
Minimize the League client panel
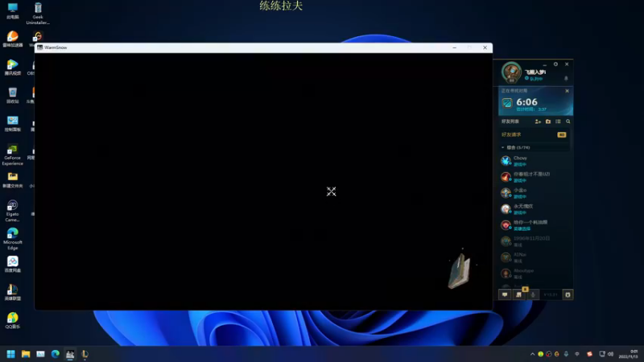pos(545,64)
